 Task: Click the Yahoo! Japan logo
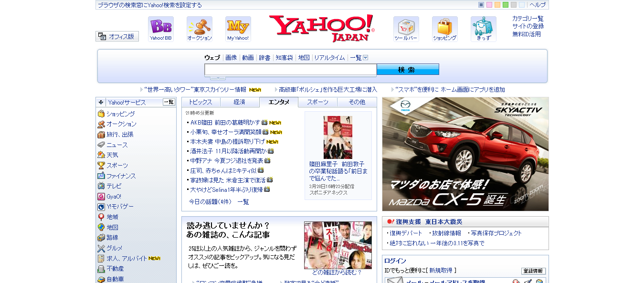[x=322, y=28]
